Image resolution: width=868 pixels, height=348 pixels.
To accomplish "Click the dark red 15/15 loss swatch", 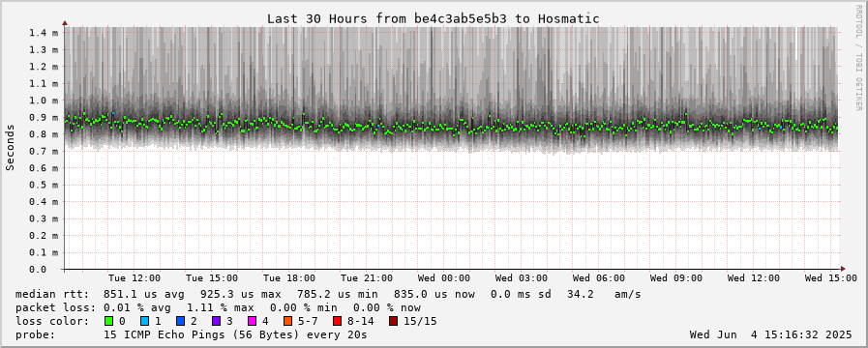I will 393,321.
